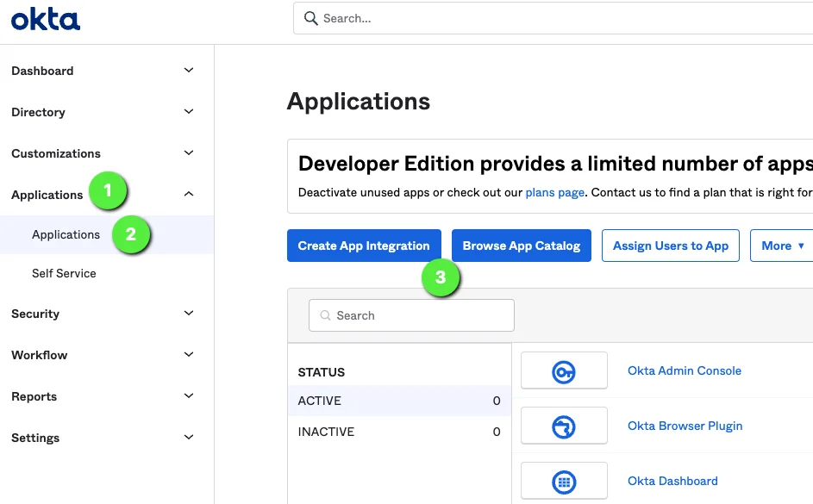Open the More dropdown button

click(x=782, y=246)
